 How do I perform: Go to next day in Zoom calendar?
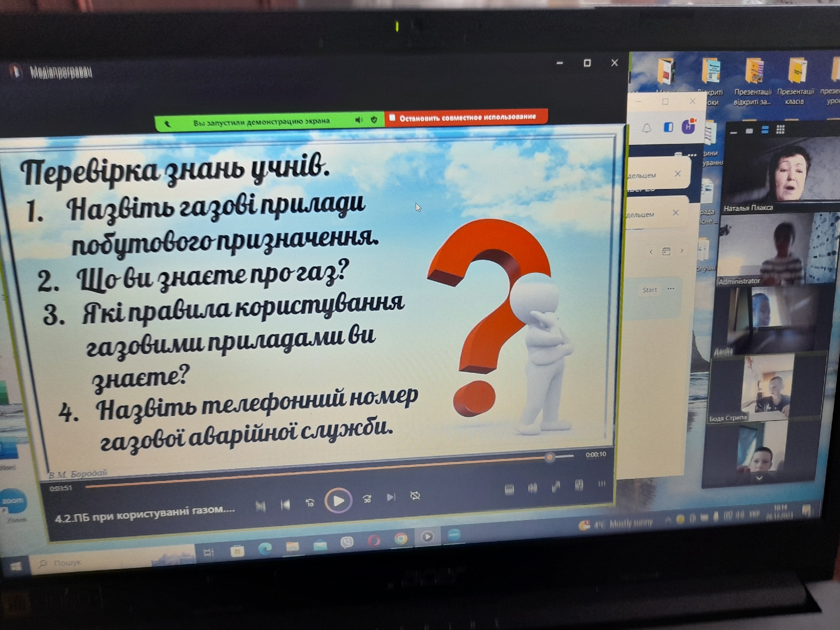(681, 250)
